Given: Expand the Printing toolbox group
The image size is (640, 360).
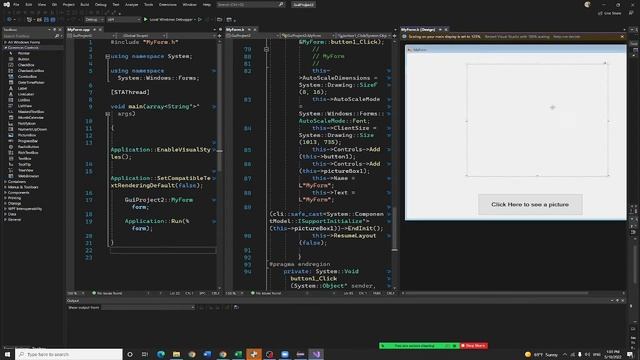Looking at the screenshot, I should coord(6,198).
